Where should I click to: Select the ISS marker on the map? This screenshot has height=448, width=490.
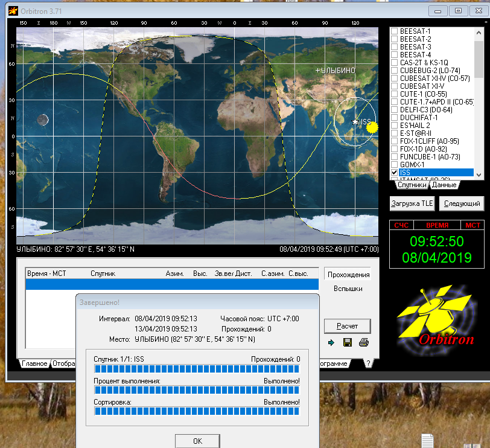[x=355, y=122]
